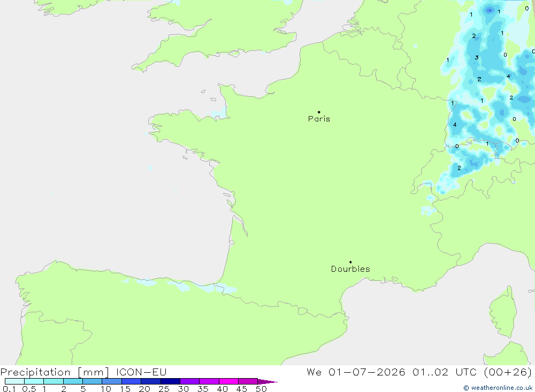Click the Dourbies city label

[350, 269]
